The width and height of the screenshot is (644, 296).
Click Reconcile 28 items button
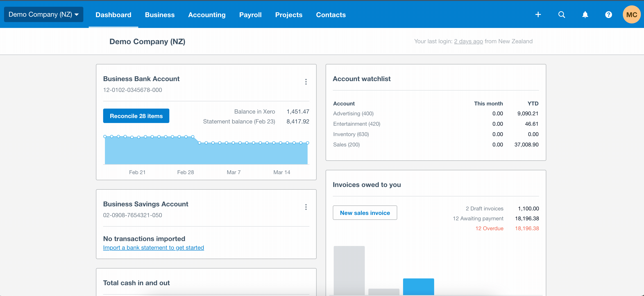click(x=136, y=116)
